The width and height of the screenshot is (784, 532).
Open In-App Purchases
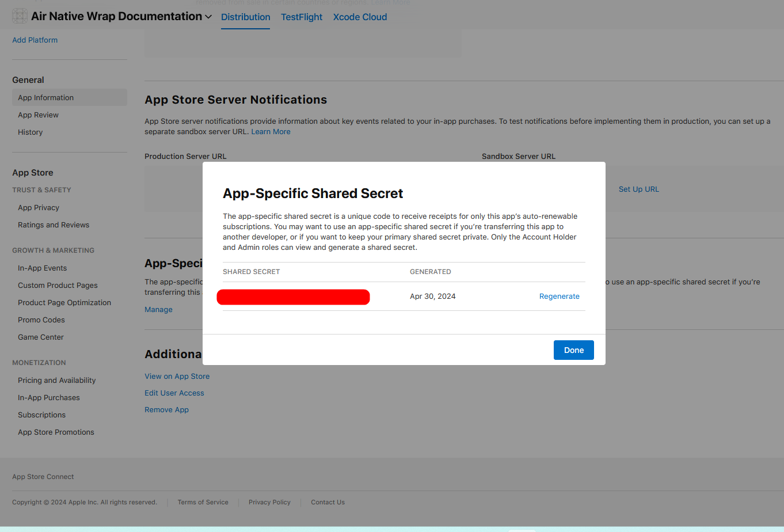click(49, 397)
